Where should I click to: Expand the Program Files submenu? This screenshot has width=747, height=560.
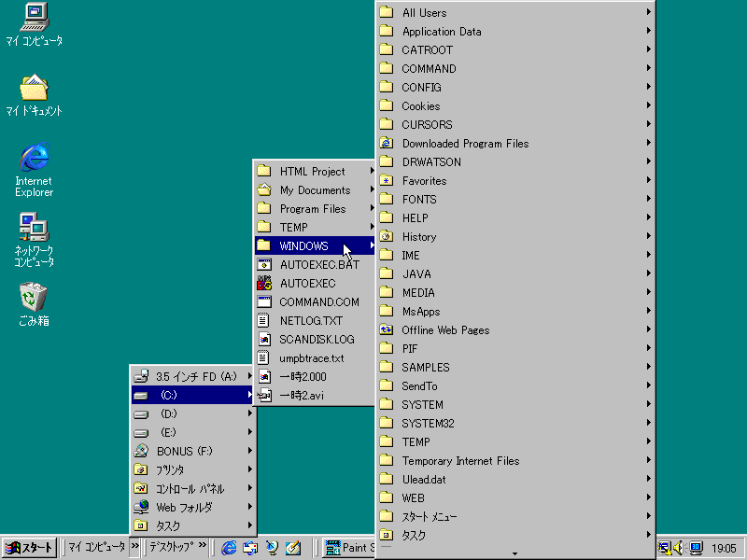coord(315,208)
